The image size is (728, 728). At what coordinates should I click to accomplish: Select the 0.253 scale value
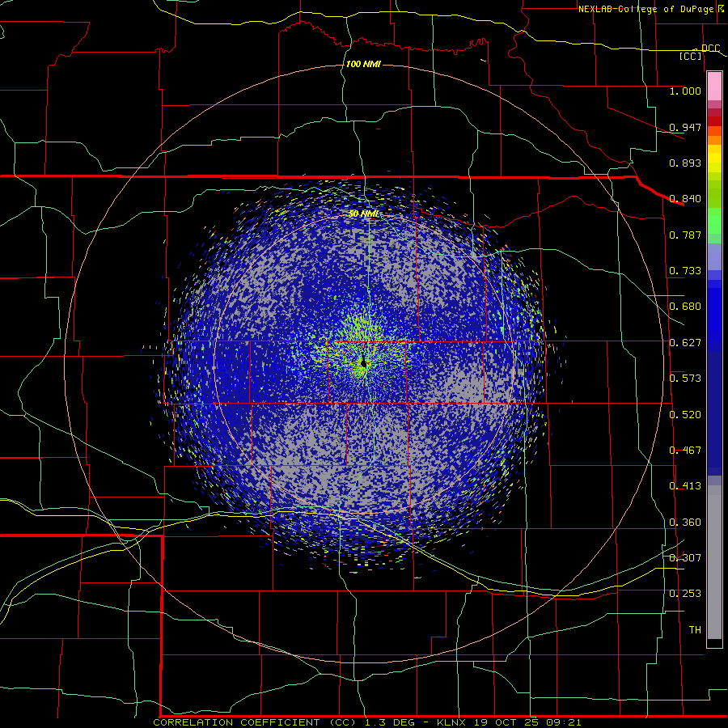[x=685, y=594]
